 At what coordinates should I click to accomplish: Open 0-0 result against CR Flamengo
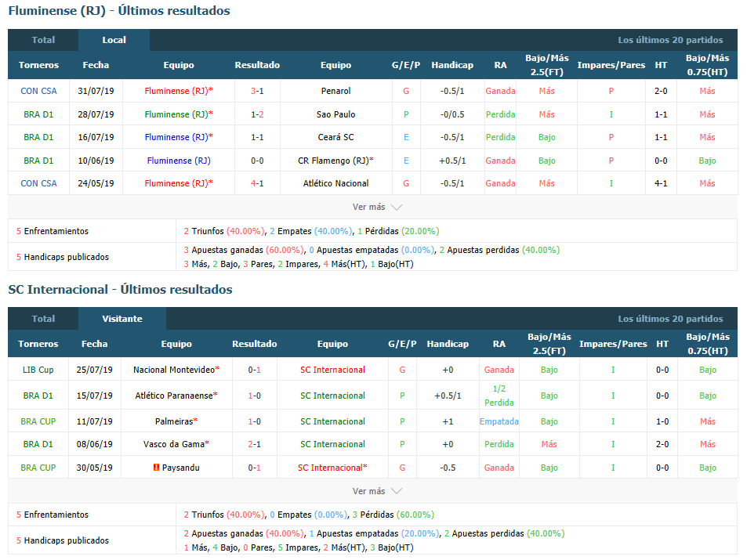tap(257, 161)
